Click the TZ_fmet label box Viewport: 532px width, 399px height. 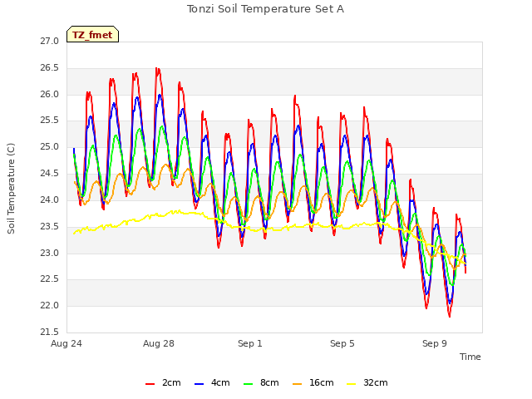tap(92, 34)
